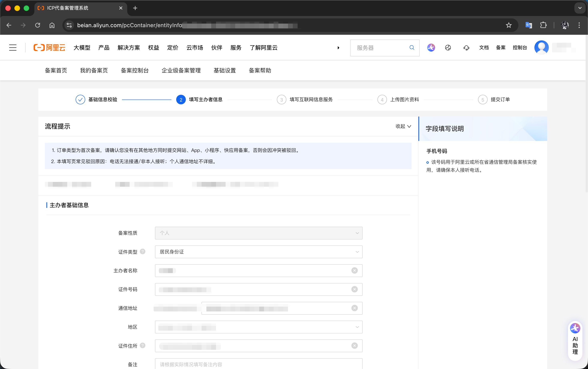Viewport: 588px width, 369px height.
Task: Click the 文档 link
Action: [484, 48]
